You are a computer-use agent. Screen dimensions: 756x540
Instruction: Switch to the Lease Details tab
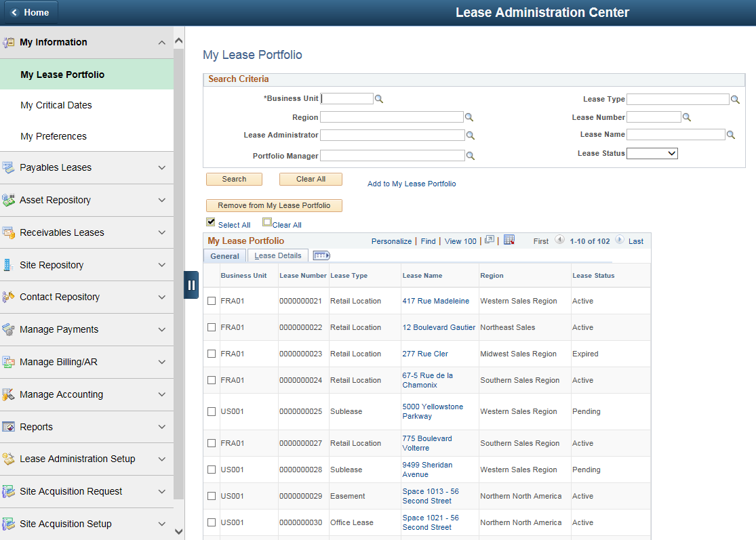click(277, 255)
